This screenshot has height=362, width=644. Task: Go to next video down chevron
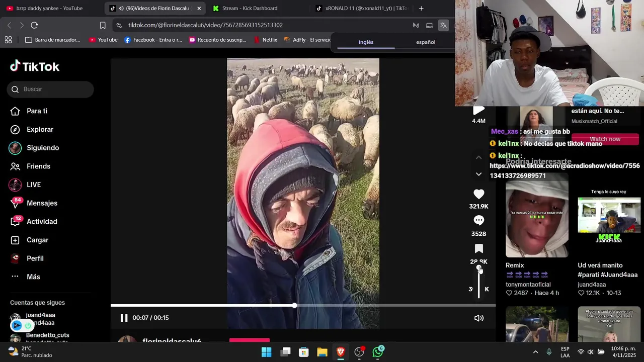[x=478, y=174]
